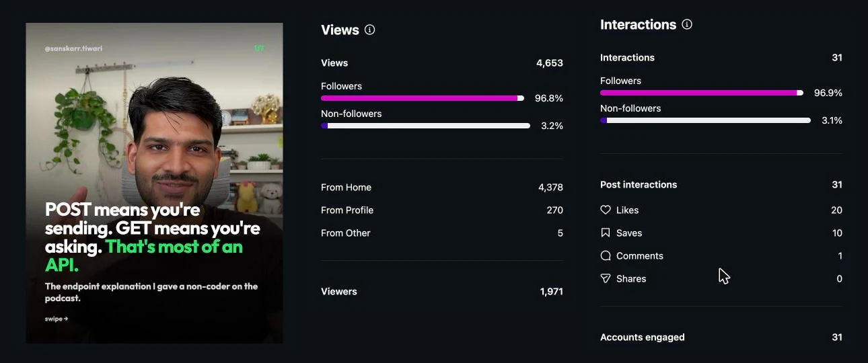Open the post thumbnail image
Viewport: 868px width, 363px height.
click(154, 184)
